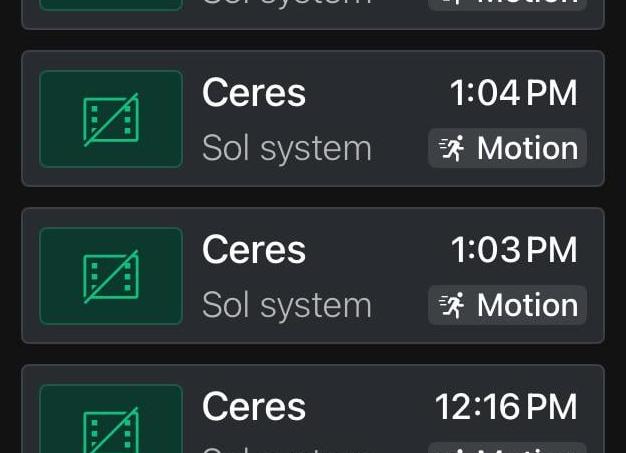The width and height of the screenshot is (626, 453).
Task: Select the Motion badge on the topmost partial event
Action: 508,4
